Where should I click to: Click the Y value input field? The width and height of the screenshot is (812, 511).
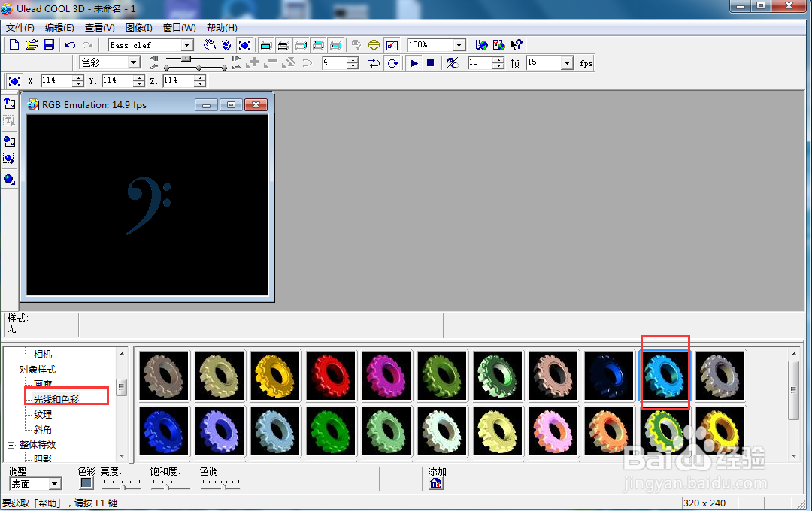[117, 80]
